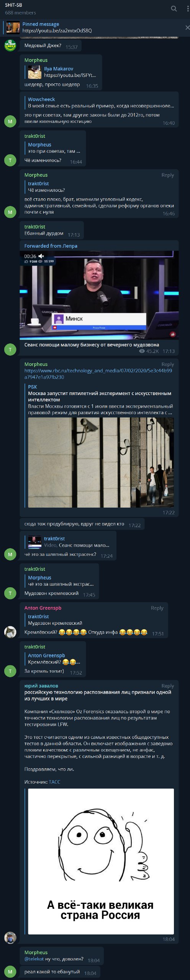Viewport: 190px width, 980px height.
Task: Open the @telekot mention
Action: [34, 959]
